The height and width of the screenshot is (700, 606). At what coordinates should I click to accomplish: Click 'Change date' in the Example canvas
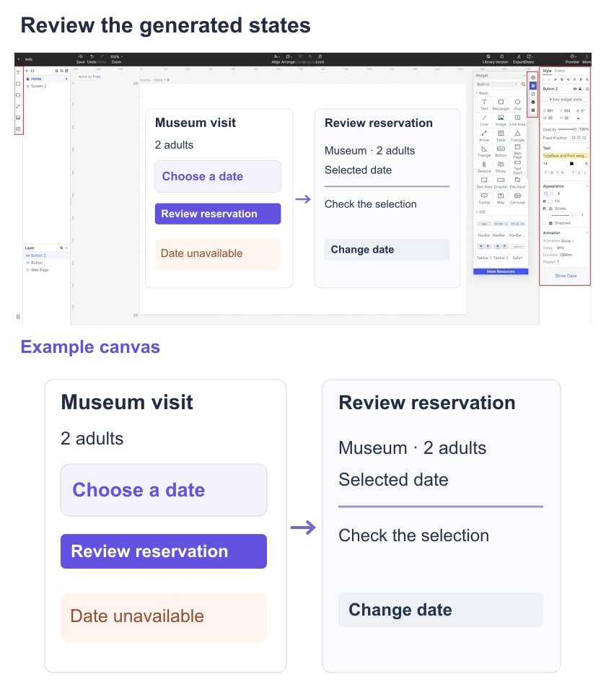coord(441,610)
